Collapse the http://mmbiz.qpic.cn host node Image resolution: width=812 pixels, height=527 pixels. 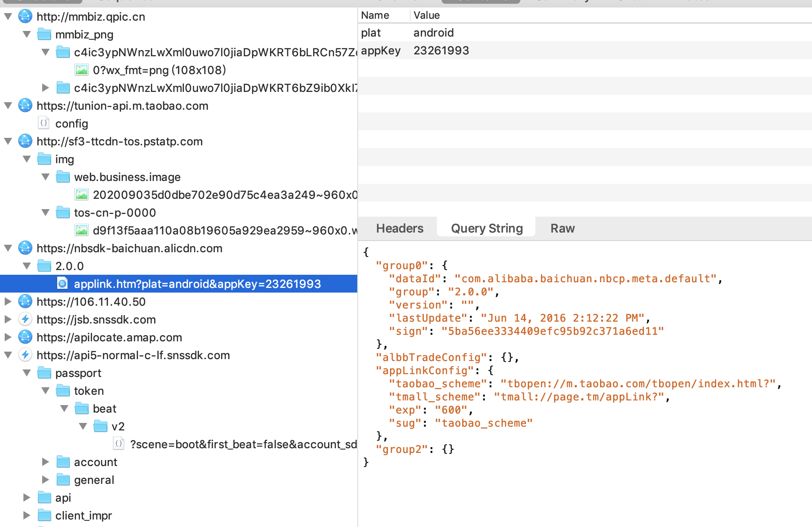(x=8, y=16)
